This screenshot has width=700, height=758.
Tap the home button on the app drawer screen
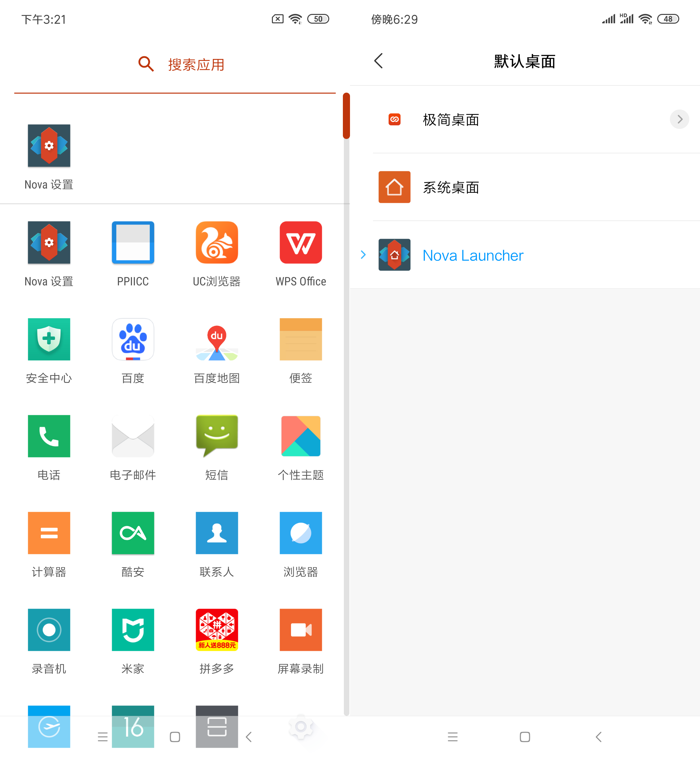pos(175,737)
